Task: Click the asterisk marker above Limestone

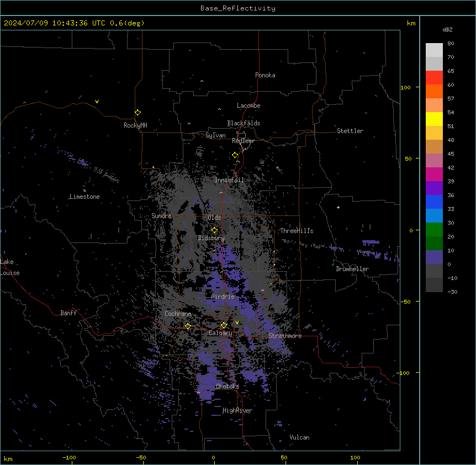Action: (x=84, y=191)
